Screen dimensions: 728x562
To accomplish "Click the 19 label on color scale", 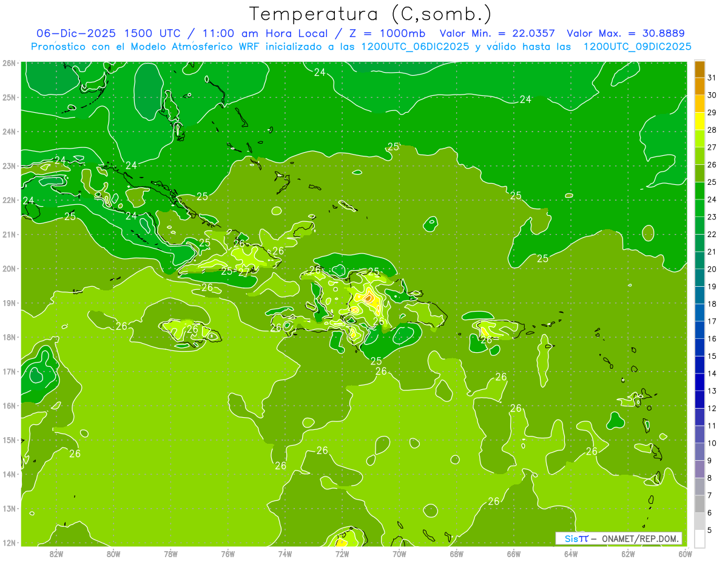I will tap(712, 287).
